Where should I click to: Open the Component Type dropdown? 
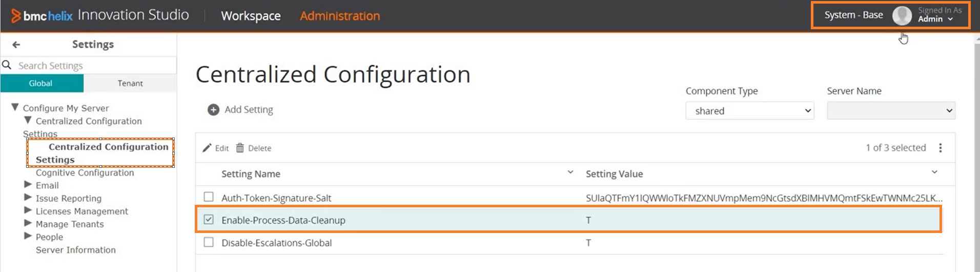(750, 111)
